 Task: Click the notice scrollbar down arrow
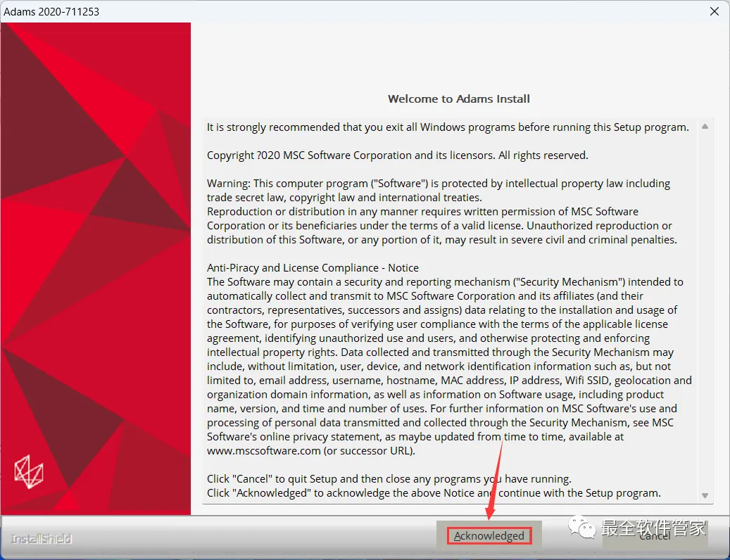tap(705, 496)
